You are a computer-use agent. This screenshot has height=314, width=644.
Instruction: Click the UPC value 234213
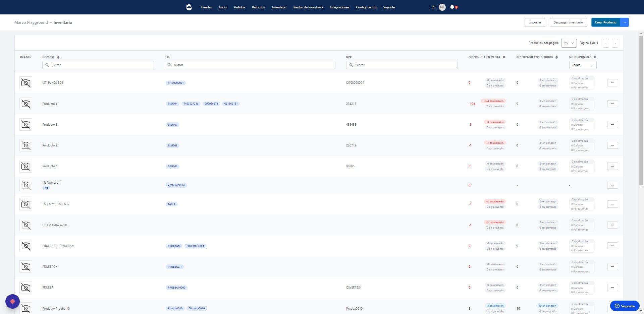(351, 104)
